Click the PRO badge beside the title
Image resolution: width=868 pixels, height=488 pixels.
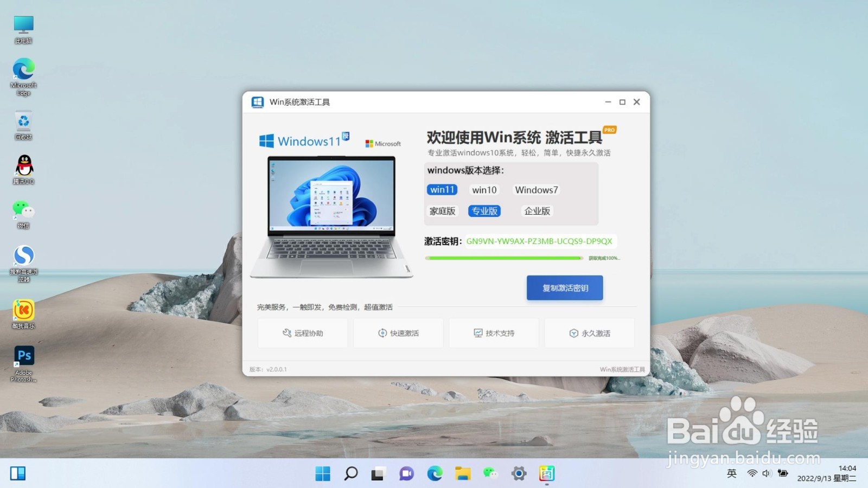point(610,130)
